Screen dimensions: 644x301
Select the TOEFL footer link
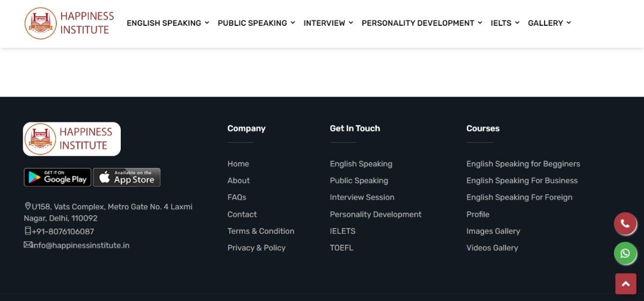[x=341, y=248]
